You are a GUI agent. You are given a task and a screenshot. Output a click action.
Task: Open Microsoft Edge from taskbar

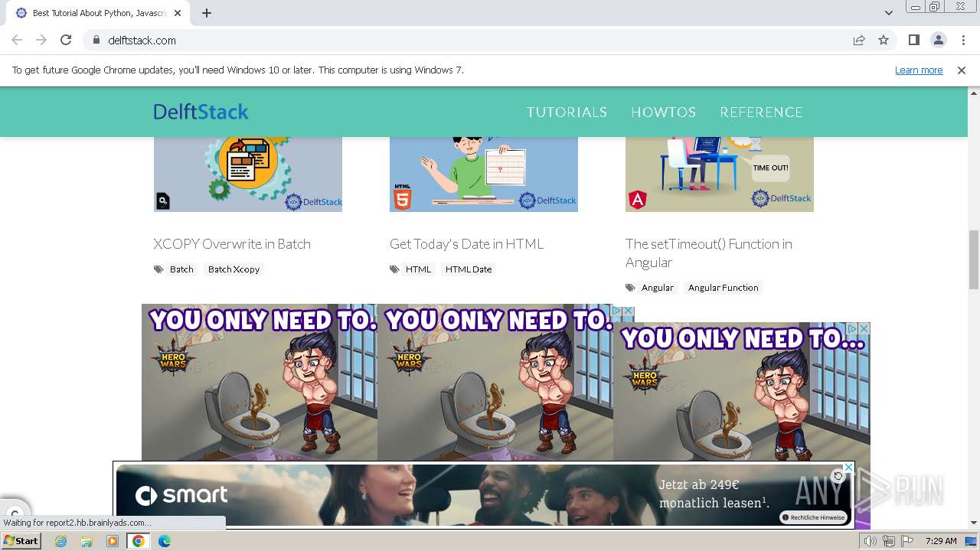click(x=165, y=541)
